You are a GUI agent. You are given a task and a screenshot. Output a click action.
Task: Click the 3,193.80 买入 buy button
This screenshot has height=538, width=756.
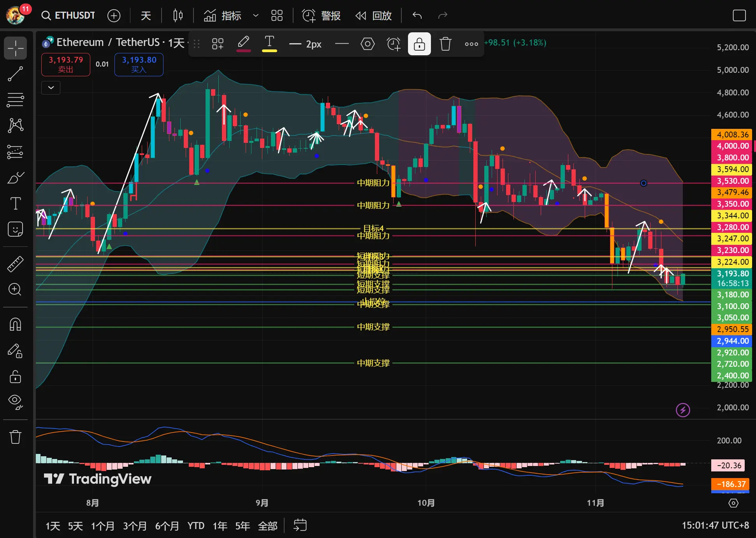139,64
